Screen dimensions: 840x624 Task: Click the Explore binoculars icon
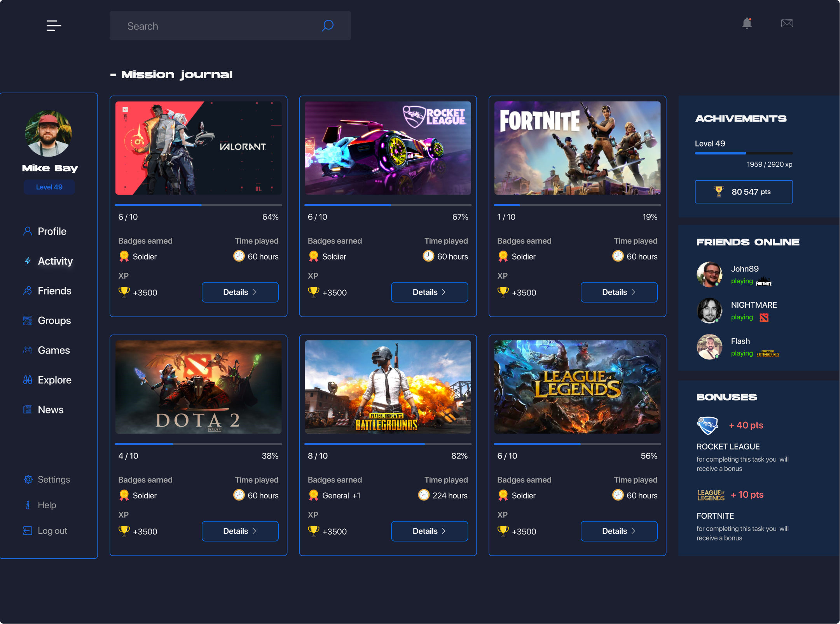coord(28,380)
